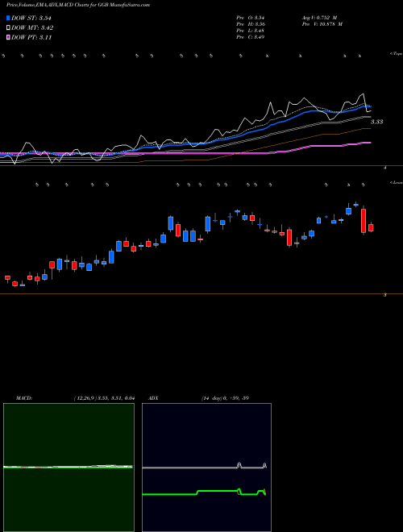Click the 'Pre H: 3.56' value
The width and height of the screenshot is (403, 532).
[251, 24]
